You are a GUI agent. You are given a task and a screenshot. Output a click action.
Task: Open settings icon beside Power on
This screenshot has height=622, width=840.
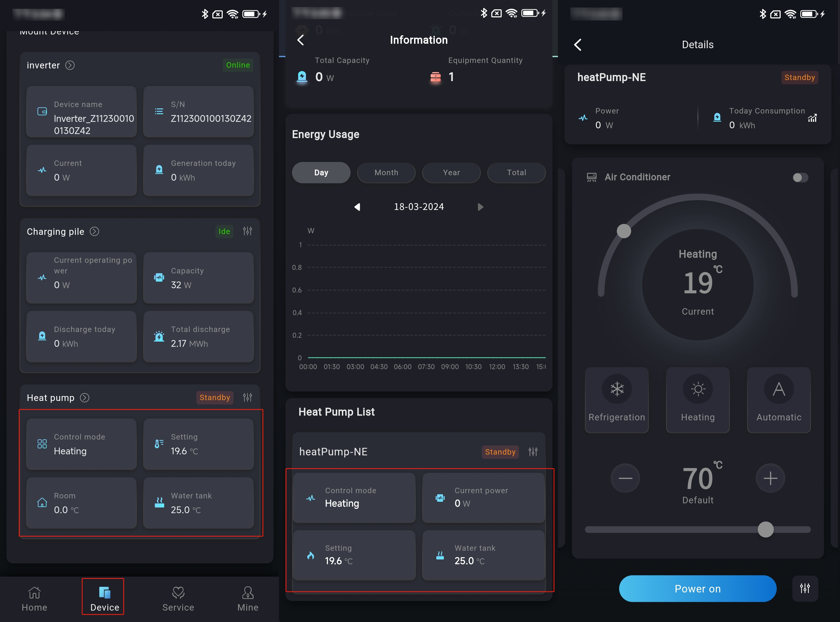(805, 588)
